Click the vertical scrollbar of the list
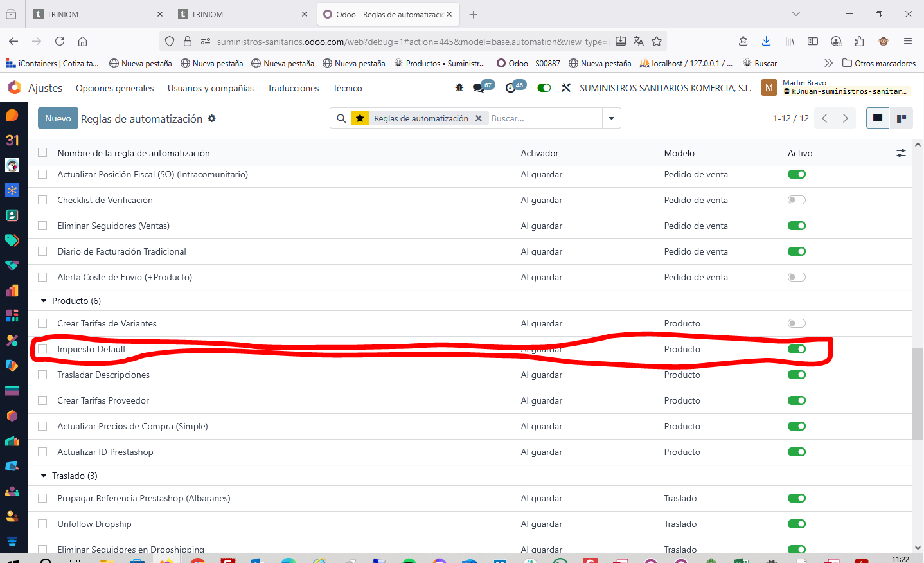Viewport: 924px width, 563px height. 918,392
